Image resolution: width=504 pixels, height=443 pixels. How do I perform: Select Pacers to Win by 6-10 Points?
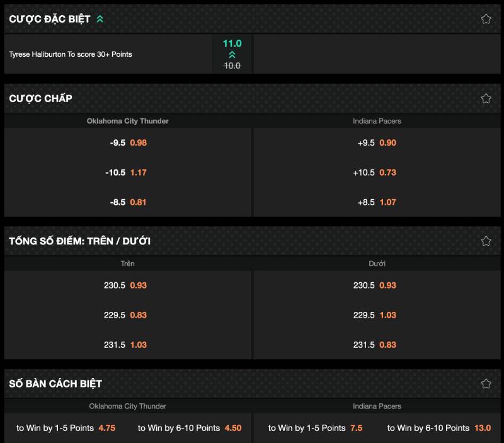[438, 428]
